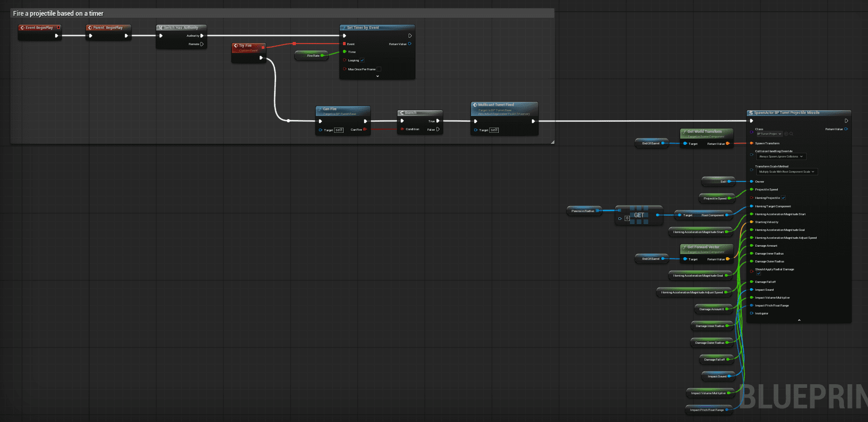
Task: Collapse SpawnActor node advanced pins chevron
Action: (x=799, y=320)
